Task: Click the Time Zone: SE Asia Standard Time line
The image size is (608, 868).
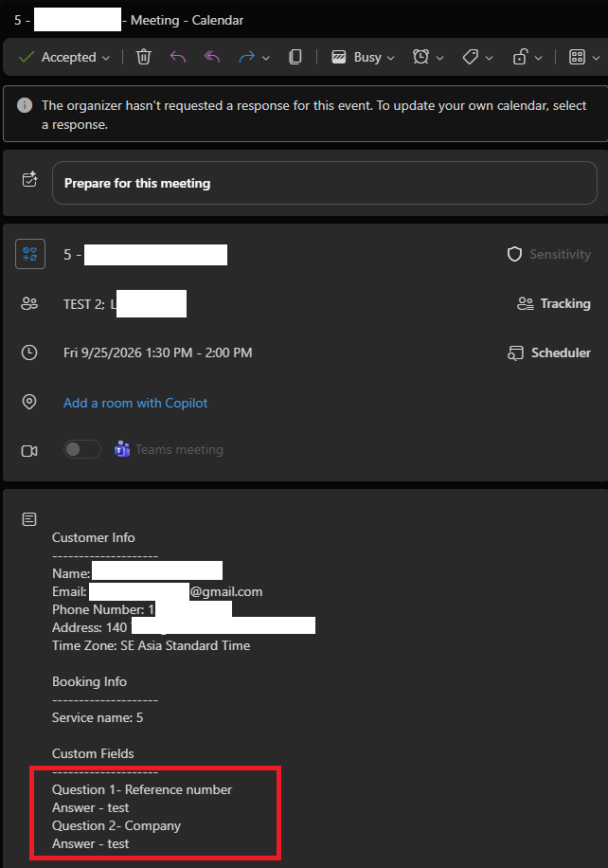Action: pos(151,645)
